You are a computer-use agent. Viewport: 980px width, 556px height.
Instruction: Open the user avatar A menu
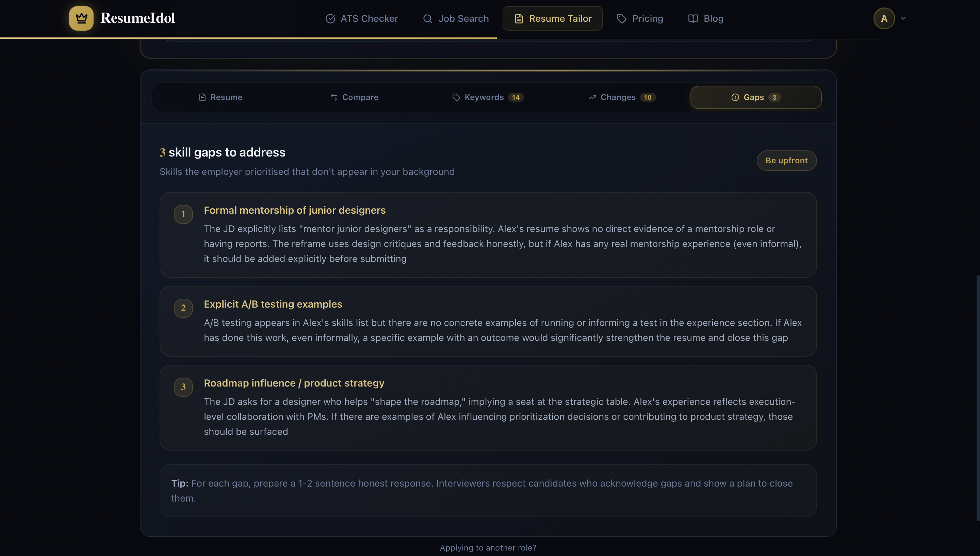[884, 18]
